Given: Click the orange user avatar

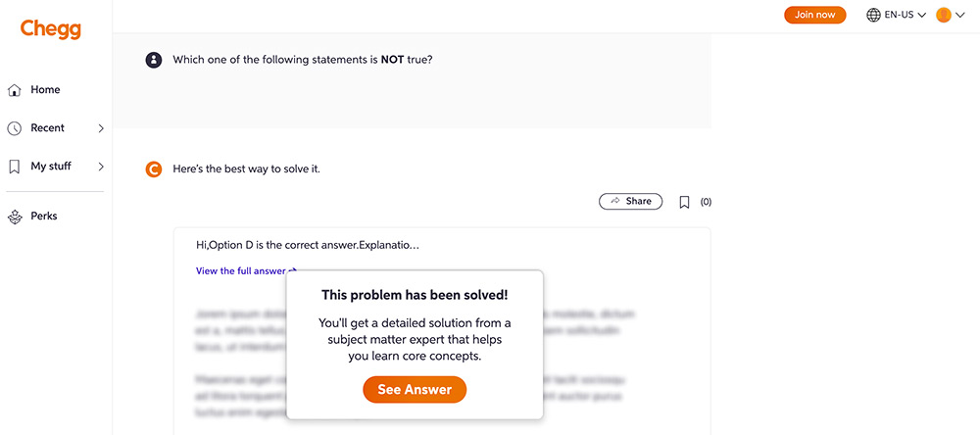Looking at the screenshot, I should [x=943, y=15].
